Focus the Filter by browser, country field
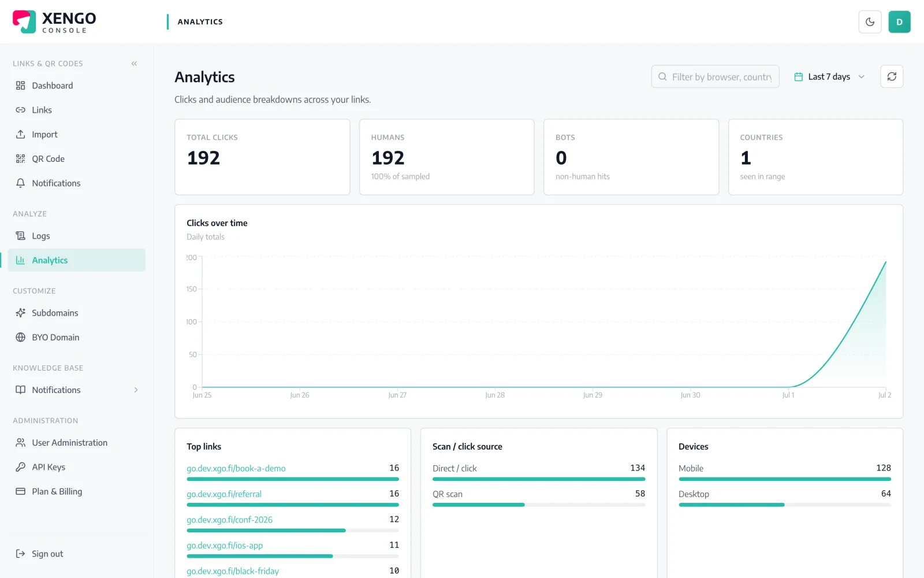This screenshot has height=578, width=924. click(716, 76)
